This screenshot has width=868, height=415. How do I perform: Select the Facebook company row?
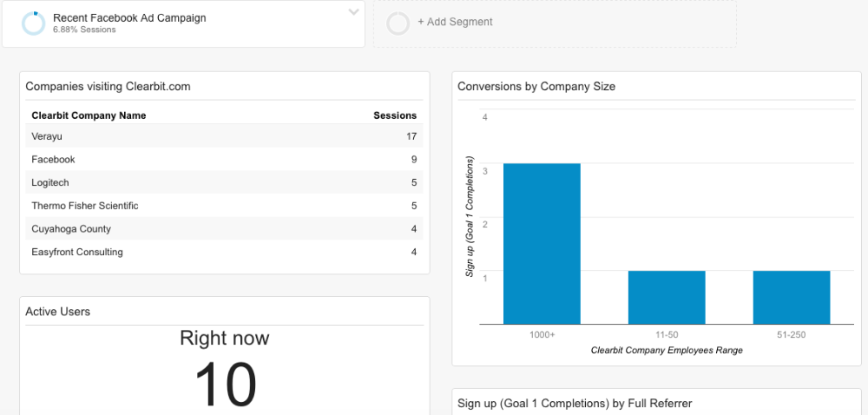pyautogui.click(x=224, y=160)
